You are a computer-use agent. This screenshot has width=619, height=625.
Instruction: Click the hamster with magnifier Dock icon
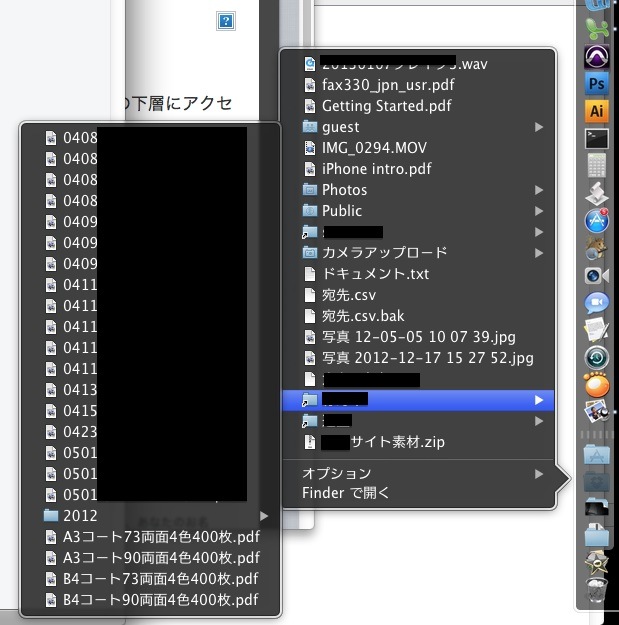tap(597, 248)
